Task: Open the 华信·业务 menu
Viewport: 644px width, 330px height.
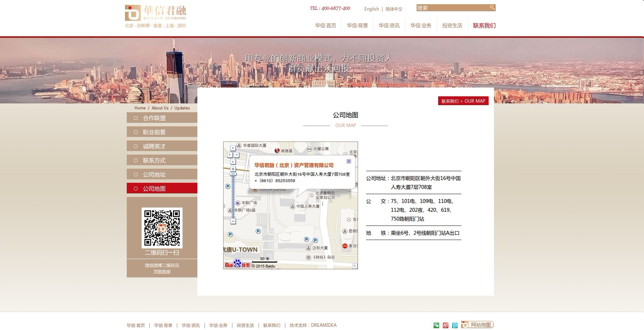Action: pos(421,25)
